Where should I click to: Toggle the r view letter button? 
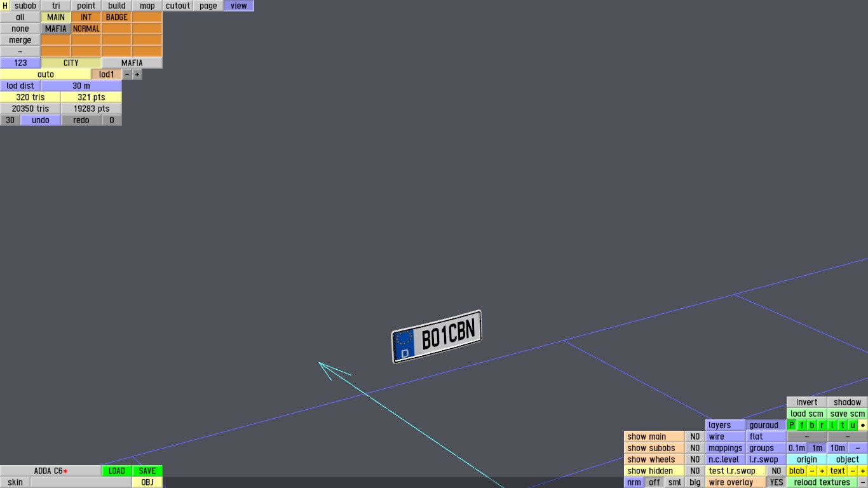coord(822,425)
